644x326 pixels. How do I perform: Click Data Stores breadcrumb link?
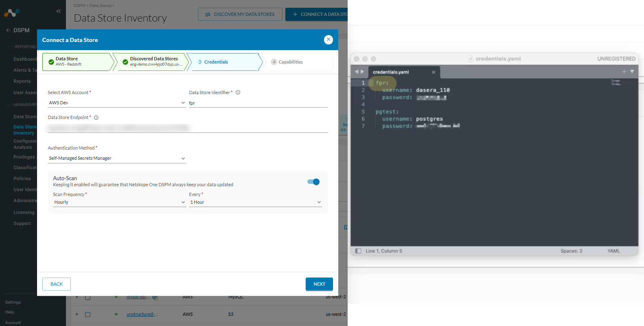[101, 5]
